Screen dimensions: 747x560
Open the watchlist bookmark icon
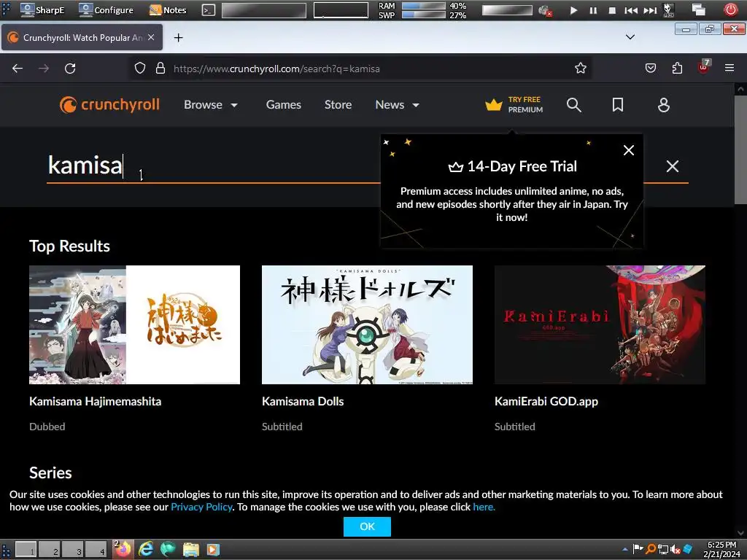click(618, 105)
